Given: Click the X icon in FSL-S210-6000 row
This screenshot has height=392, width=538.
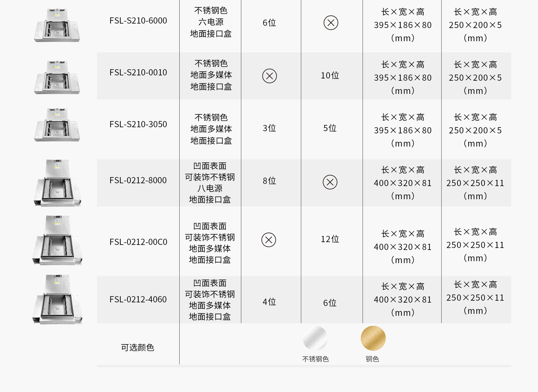Looking at the screenshot, I should click(331, 23).
